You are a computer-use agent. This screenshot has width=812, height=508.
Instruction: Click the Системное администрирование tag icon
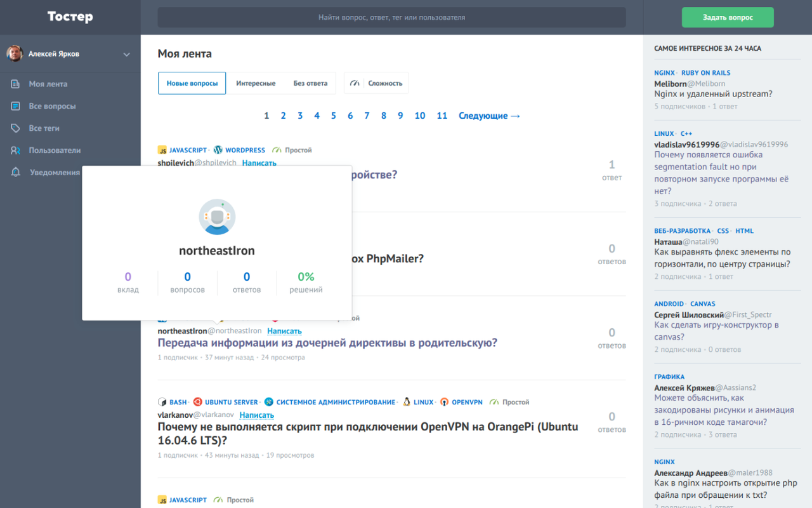(269, 402)
